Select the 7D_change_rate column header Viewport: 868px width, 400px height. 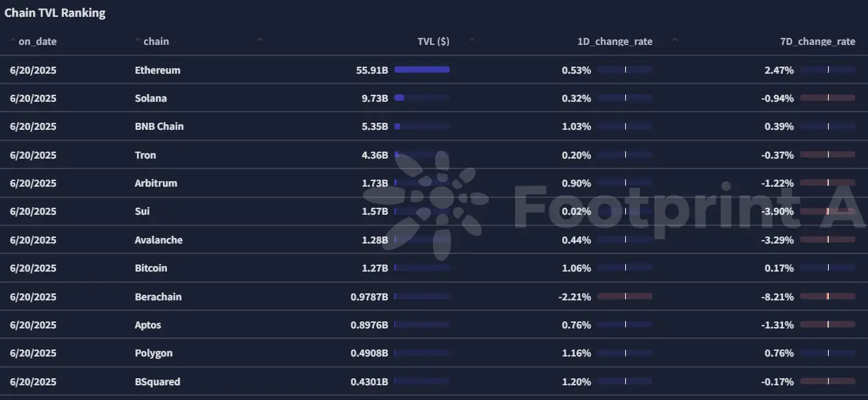tap(817, 41)
